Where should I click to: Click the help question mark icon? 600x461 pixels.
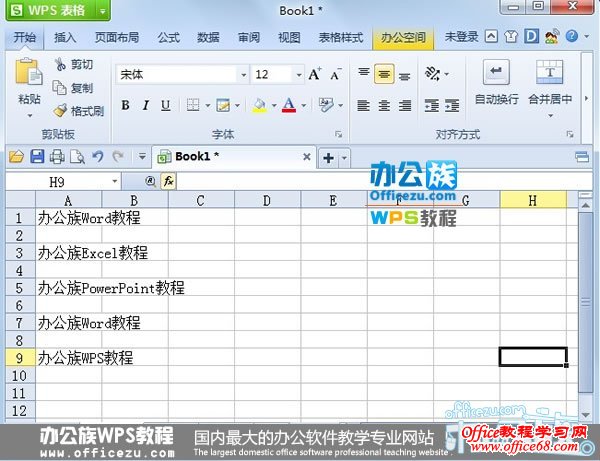click(572, 36)
